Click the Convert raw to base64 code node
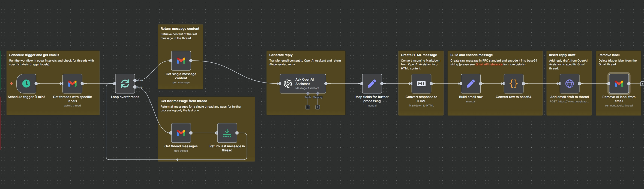The height and width of the screenshot is (189, 644). point(513,84)
